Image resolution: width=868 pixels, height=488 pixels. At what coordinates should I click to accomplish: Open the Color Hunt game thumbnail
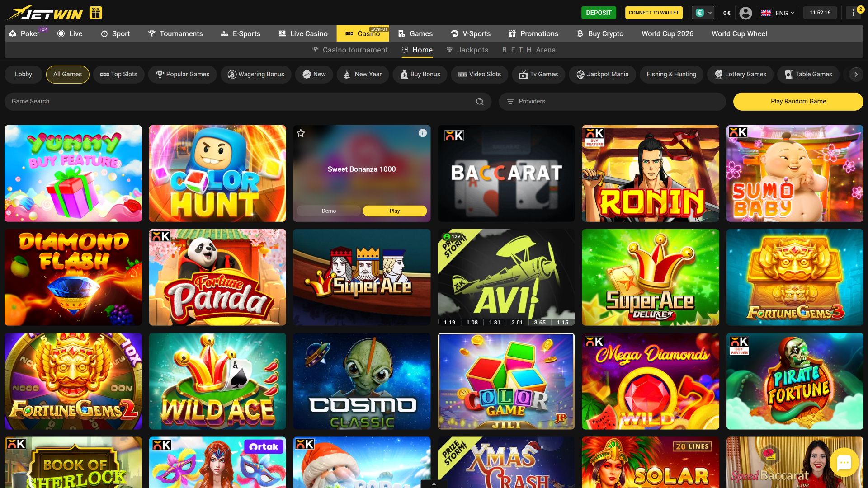point(217,174)
